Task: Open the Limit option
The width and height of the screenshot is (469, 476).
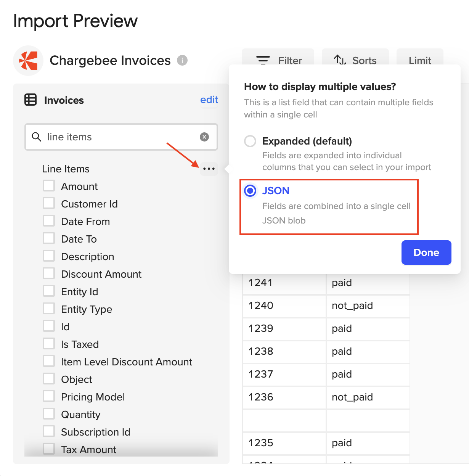Action: (420, 60)
